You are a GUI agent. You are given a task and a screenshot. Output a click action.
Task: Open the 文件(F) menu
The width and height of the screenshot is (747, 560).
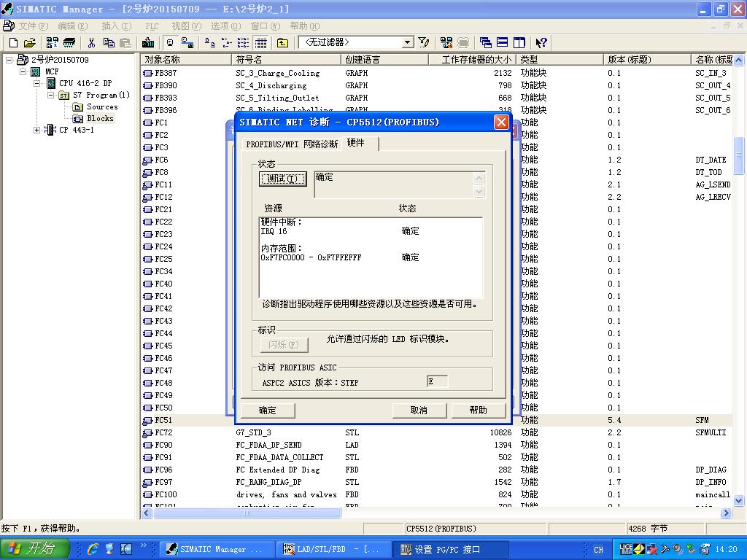coord(34,26)
